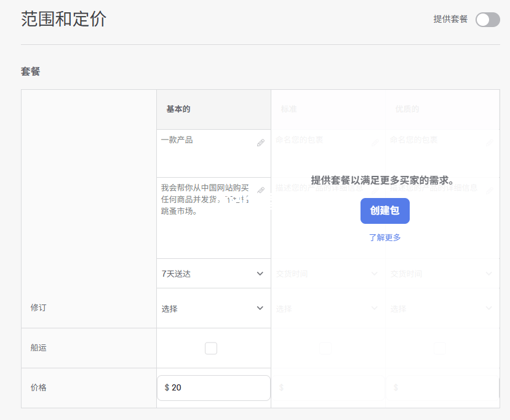Viewport: 510px width, 420px height.
Task: Enable the 提供套餐 switch
Action: (x=487, y=20)
